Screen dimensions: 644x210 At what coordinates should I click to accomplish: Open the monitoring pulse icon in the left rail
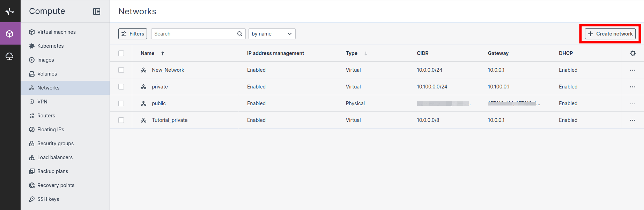(10, 11)
